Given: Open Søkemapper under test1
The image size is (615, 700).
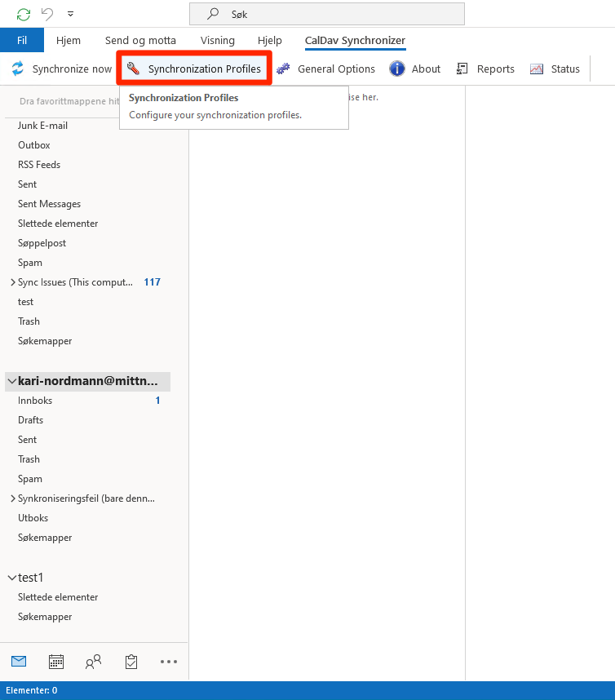Looking at the screenshot, I should click(45, 617).
